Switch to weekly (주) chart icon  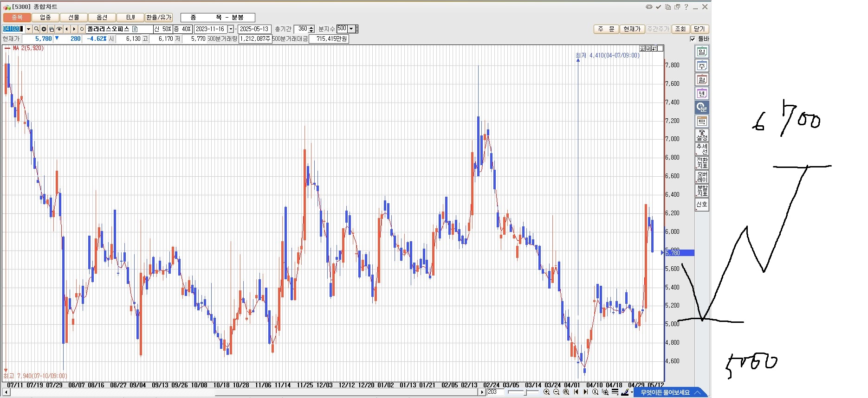[x=702, y=66]
